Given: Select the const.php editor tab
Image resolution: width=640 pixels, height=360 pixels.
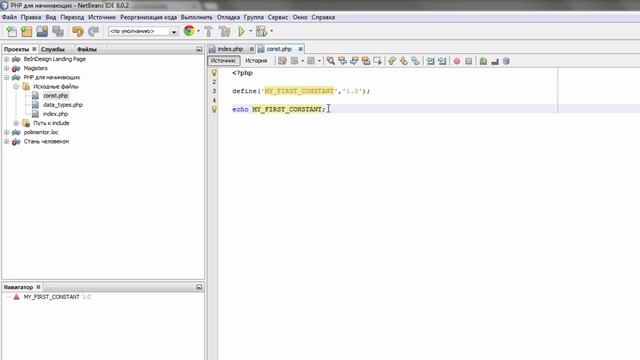Looking at the screenshot, I should [x=279, y=49].
